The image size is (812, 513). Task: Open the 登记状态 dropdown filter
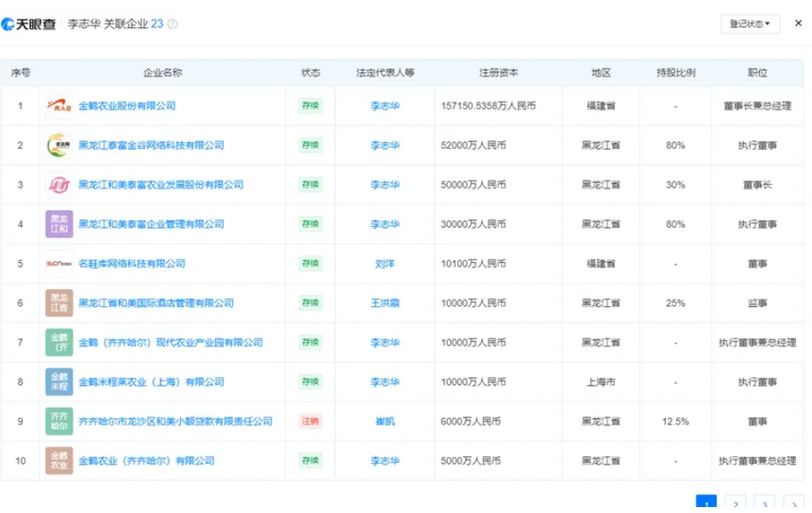750,24
